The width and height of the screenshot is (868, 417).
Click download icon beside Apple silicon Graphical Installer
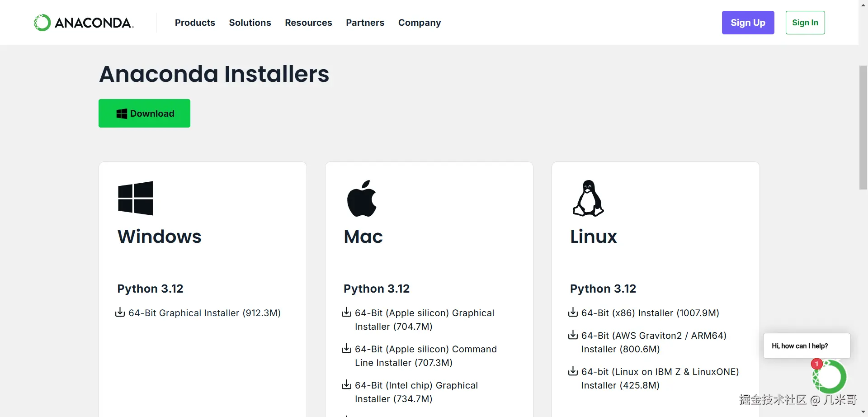coord(346,313)
